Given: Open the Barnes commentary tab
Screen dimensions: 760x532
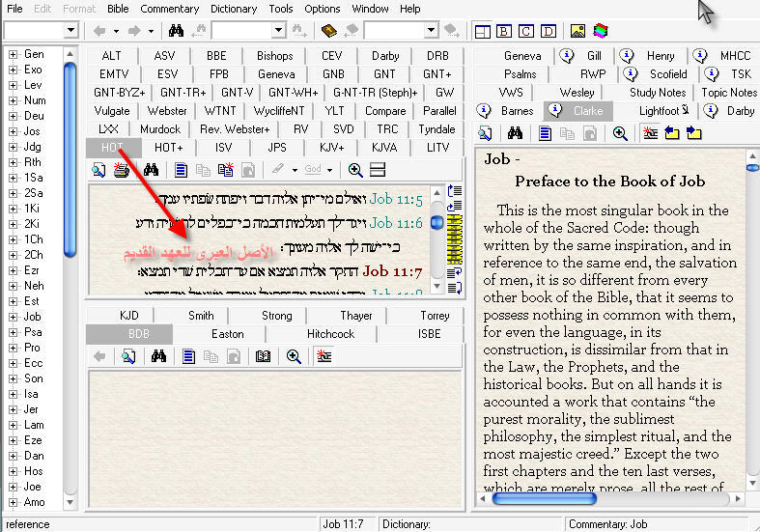Looking at the screenshot, I should (508, 111).
